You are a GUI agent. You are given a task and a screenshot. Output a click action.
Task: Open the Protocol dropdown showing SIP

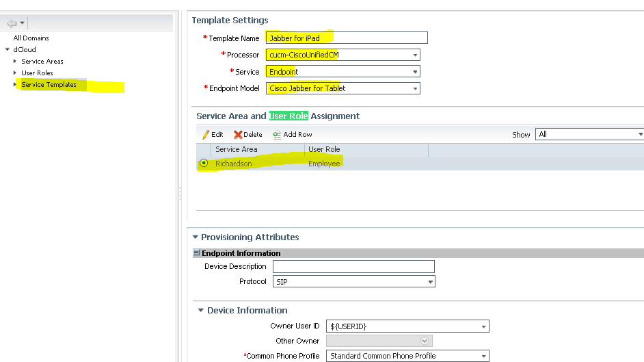353,281
